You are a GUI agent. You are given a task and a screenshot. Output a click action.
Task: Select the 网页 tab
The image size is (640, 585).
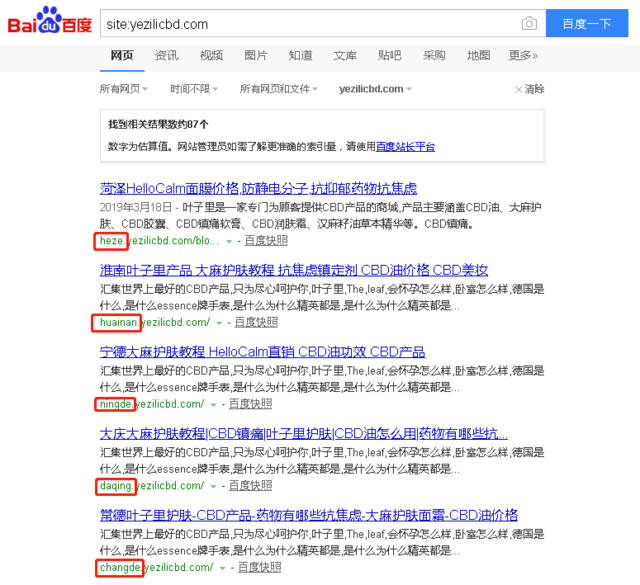[122, 55]
